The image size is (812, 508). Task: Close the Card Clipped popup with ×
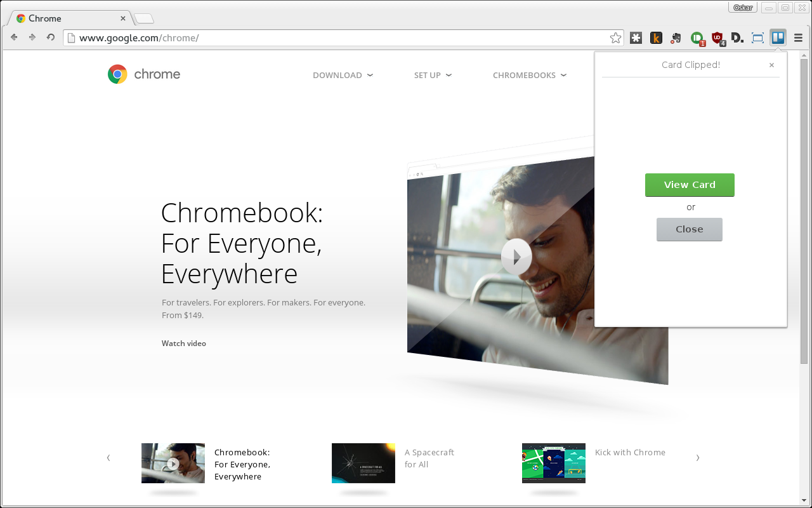click(771, 65)
